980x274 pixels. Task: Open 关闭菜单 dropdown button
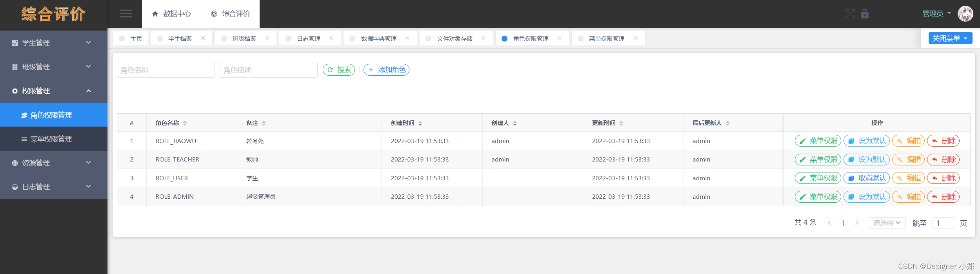950,38
